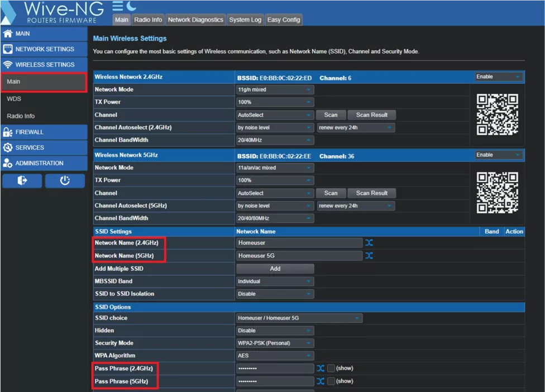This screenshot has height=392, width=545.
Task: Generate random 2.4GHz pass phrase via shuffle icon
Action: tap(320, 369)
